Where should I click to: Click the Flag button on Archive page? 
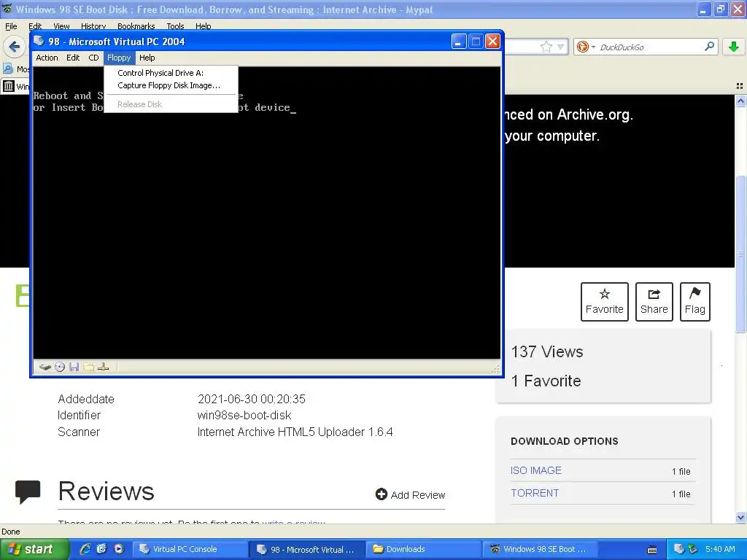pos(695,301)
